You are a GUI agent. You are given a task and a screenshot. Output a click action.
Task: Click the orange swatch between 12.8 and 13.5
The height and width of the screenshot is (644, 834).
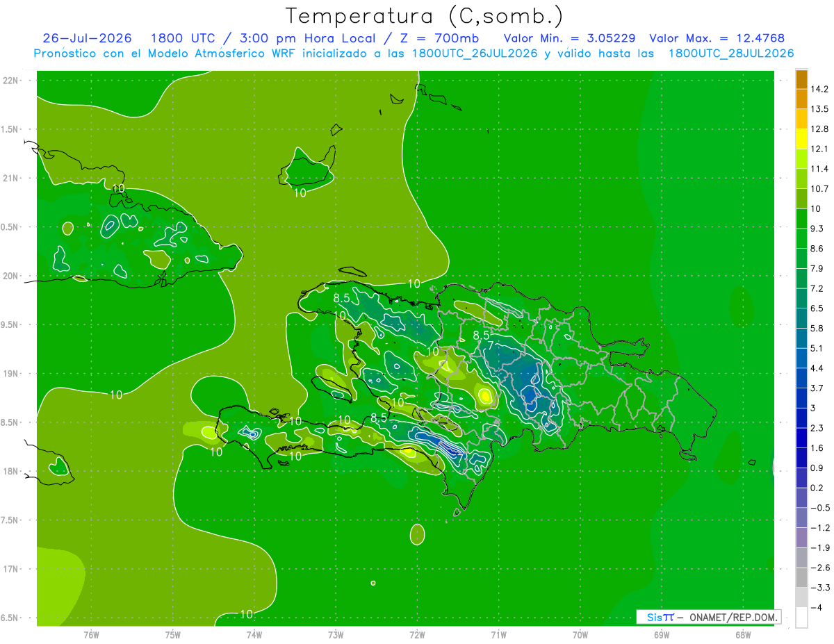[x=801, y=119]
